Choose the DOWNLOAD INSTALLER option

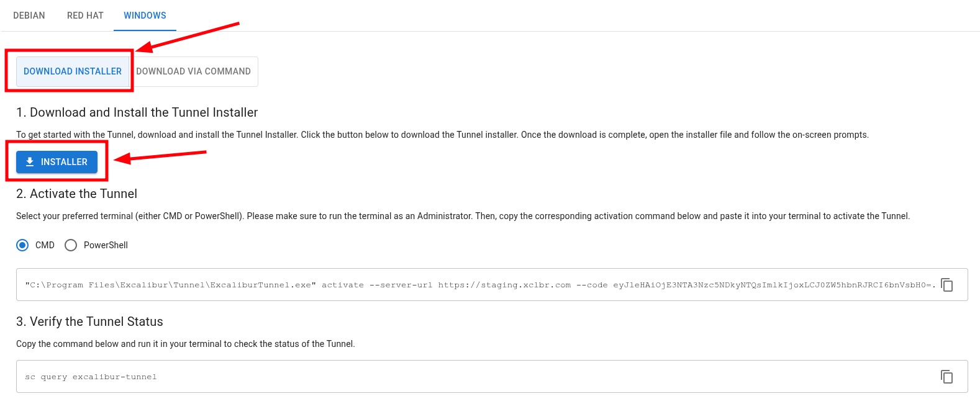(73, 71)
